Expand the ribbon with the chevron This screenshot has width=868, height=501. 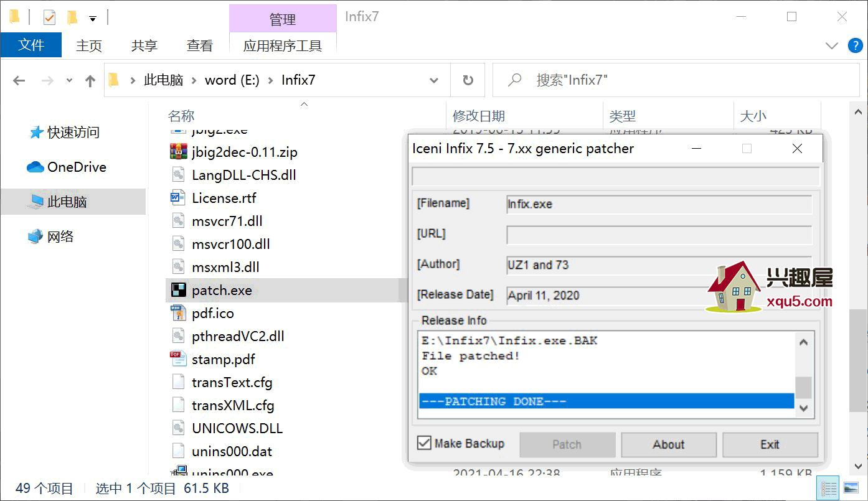point(831,45)
